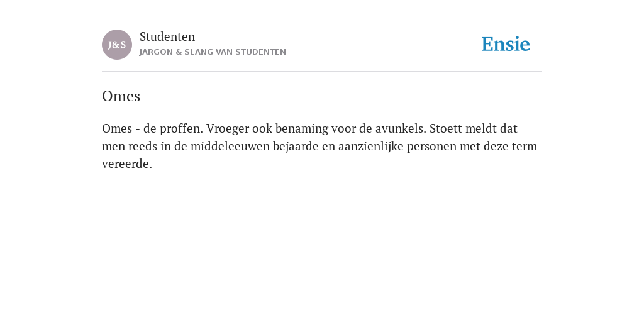Click the word bejaarde in the definition
644x322 pixels.
296,147
